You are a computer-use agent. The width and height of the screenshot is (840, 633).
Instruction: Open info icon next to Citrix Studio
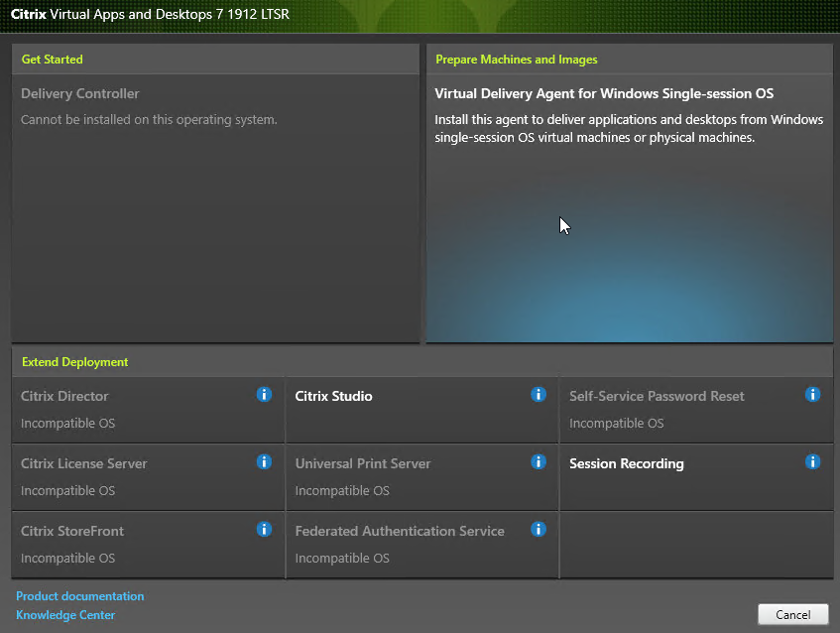(x=539, y=395)
